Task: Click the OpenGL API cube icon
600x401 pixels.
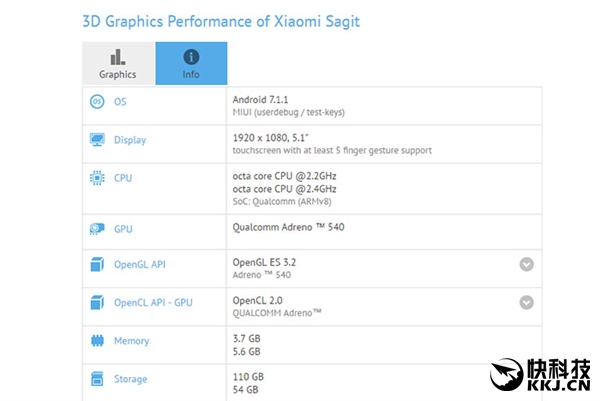Action: [x=97, y=264]
